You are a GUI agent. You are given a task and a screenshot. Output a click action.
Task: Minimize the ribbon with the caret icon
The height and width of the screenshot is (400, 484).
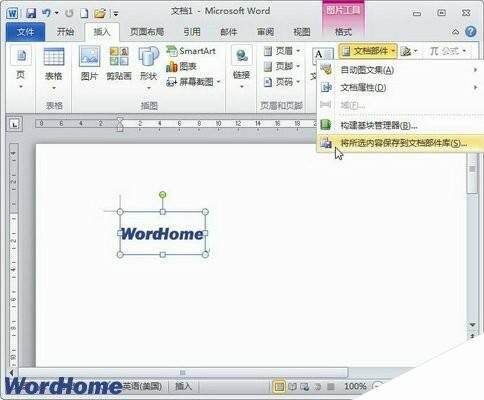[455, 32]
